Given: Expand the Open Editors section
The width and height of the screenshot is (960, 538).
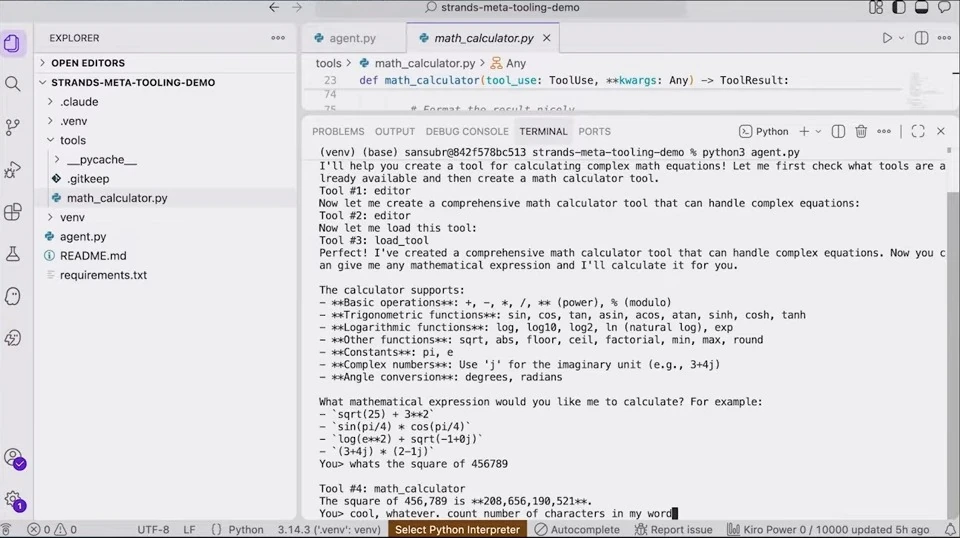Looking at the screenshot, I should tap(165, 63).
